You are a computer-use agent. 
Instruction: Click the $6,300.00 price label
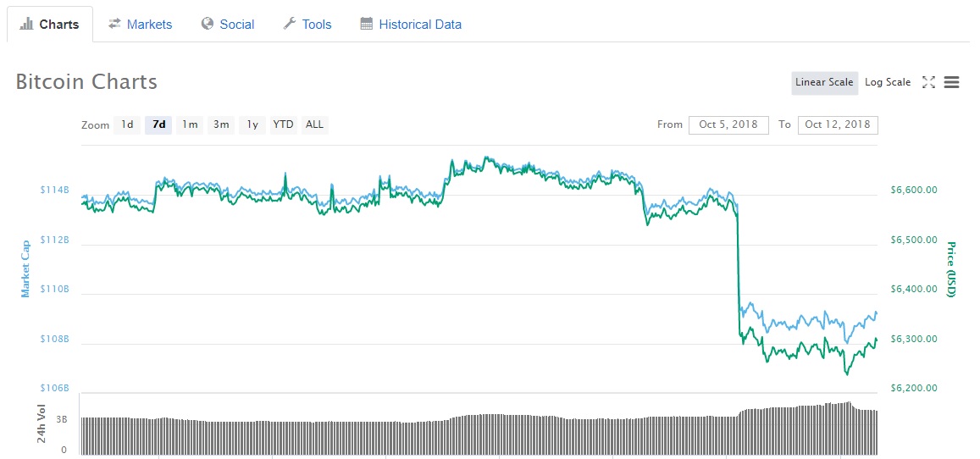coord(913,339)
